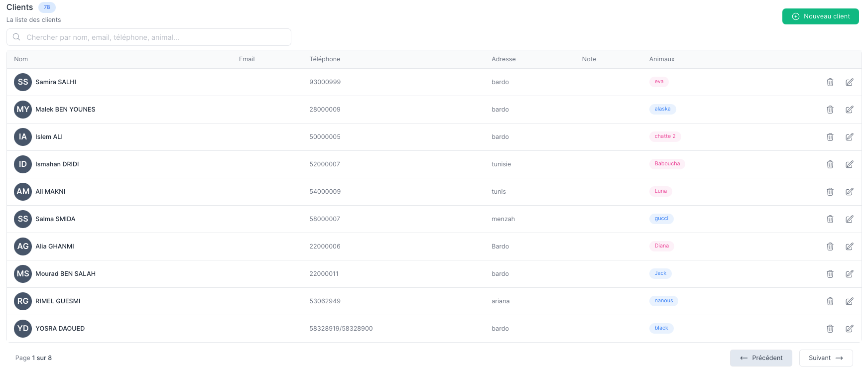The width and height of the screenshot is (868, 370).
Task: Delete client Salma SMIDA
Action: [x=830, y=219]
